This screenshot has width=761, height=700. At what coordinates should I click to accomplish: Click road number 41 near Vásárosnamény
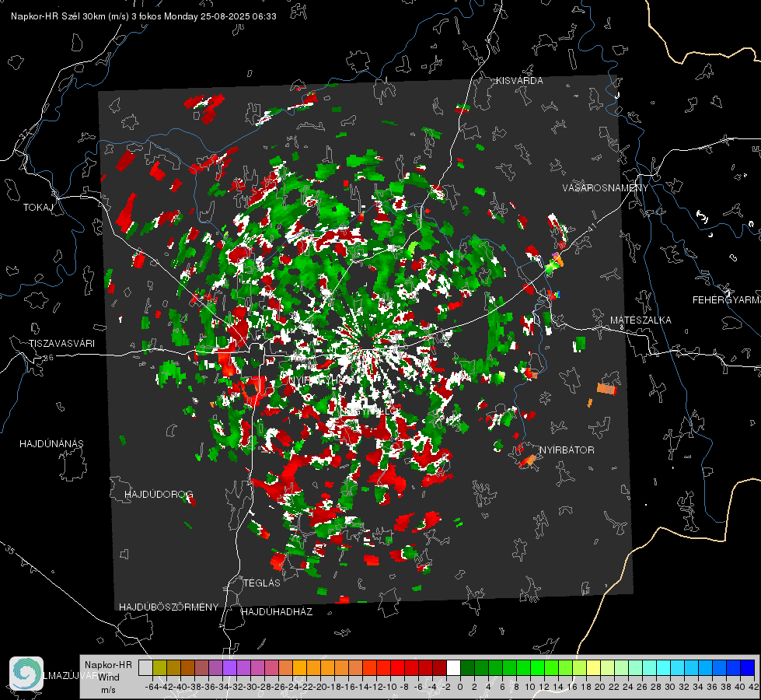pos(592,226)
